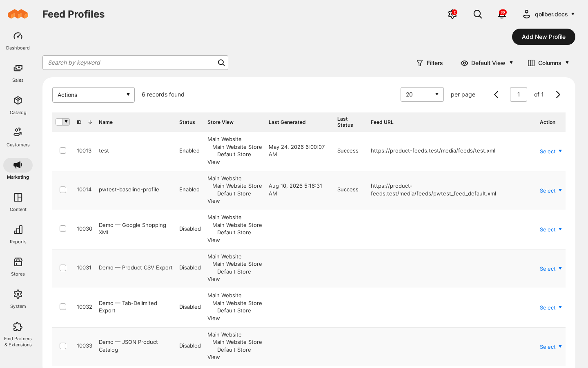
Task: Go to previous page arrow
Action: tap(496, 94)
